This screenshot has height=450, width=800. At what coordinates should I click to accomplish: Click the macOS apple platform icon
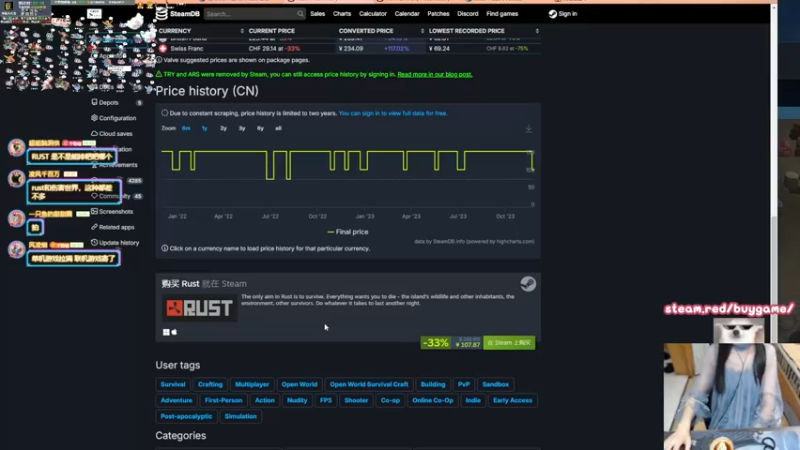pos(174,332)
